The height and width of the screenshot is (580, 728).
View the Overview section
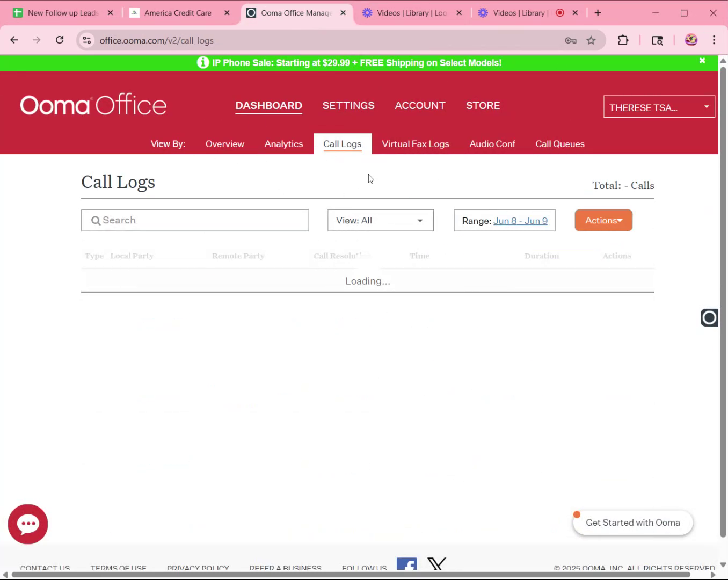tap(225, 144)
